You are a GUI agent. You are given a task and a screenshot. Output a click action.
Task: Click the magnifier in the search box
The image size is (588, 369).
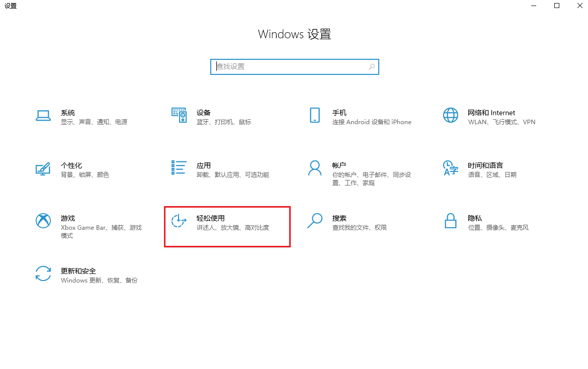coord(371,66)
